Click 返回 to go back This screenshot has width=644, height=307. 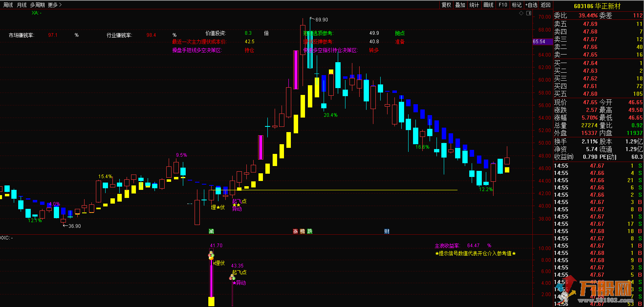pyautogui.click(x=546, y=5)
